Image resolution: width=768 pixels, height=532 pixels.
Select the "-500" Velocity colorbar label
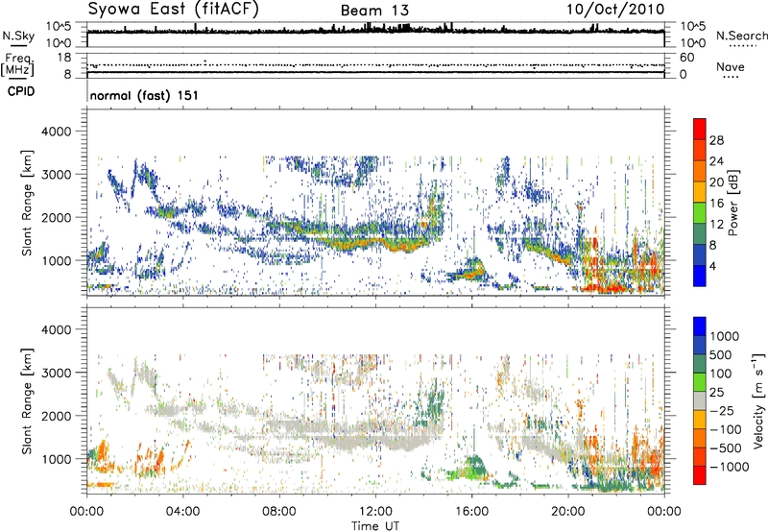pos(726,448)
